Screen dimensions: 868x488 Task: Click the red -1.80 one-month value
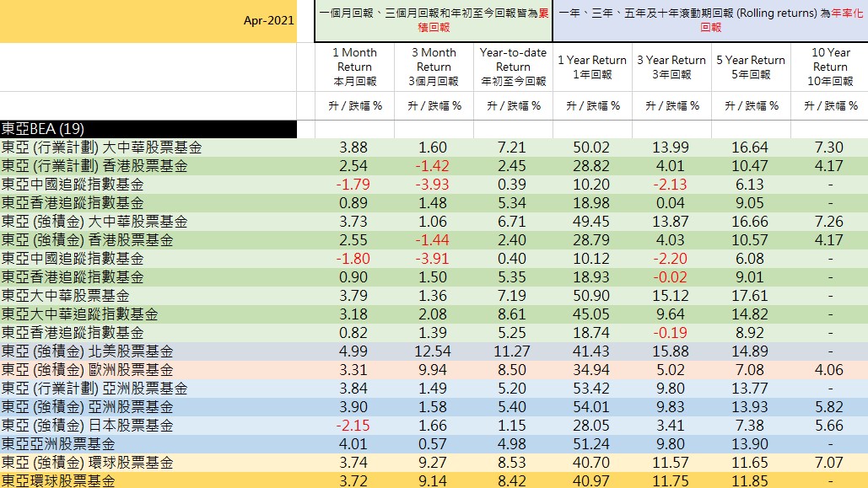pyautogui.click(x=353, y=259)
